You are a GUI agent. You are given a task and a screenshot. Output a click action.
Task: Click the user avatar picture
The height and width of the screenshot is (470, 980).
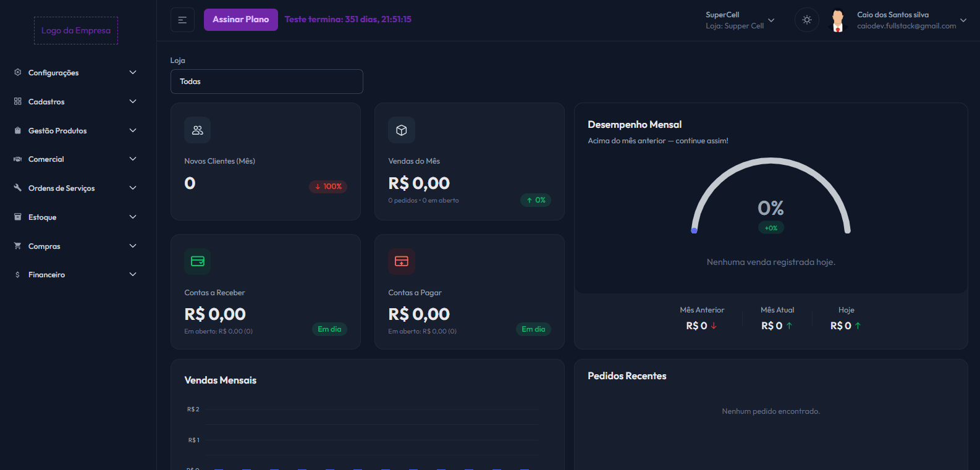(x=837, y=20)
